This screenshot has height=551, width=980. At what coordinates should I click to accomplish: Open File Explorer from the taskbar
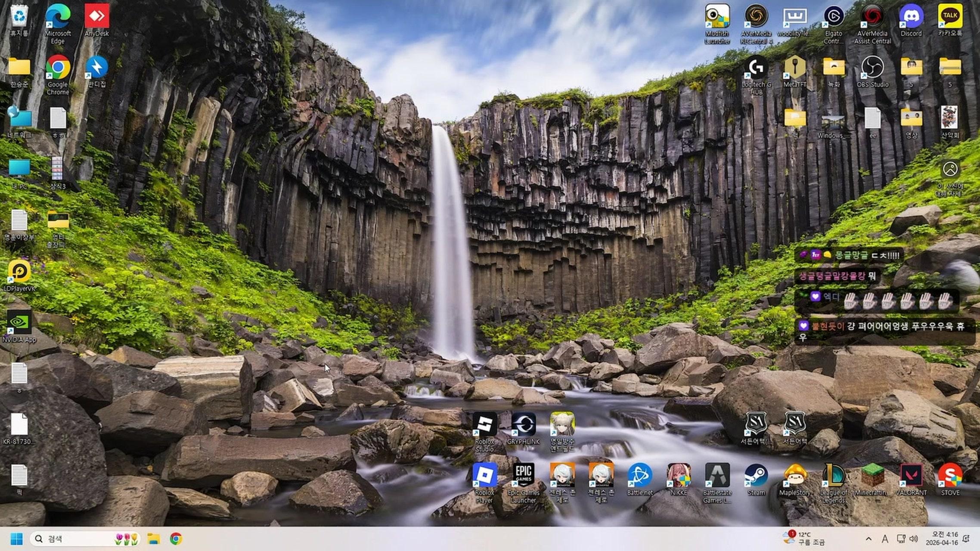(x=154, y=539)
